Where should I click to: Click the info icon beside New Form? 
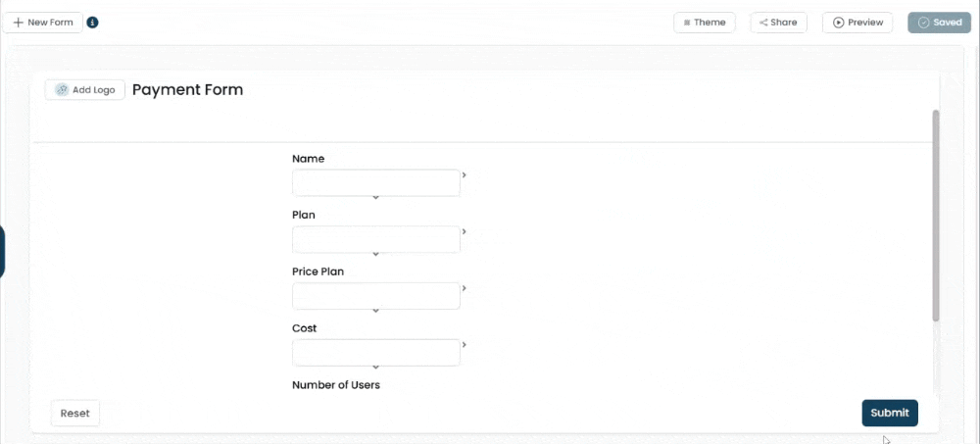[x=92, y=23]
